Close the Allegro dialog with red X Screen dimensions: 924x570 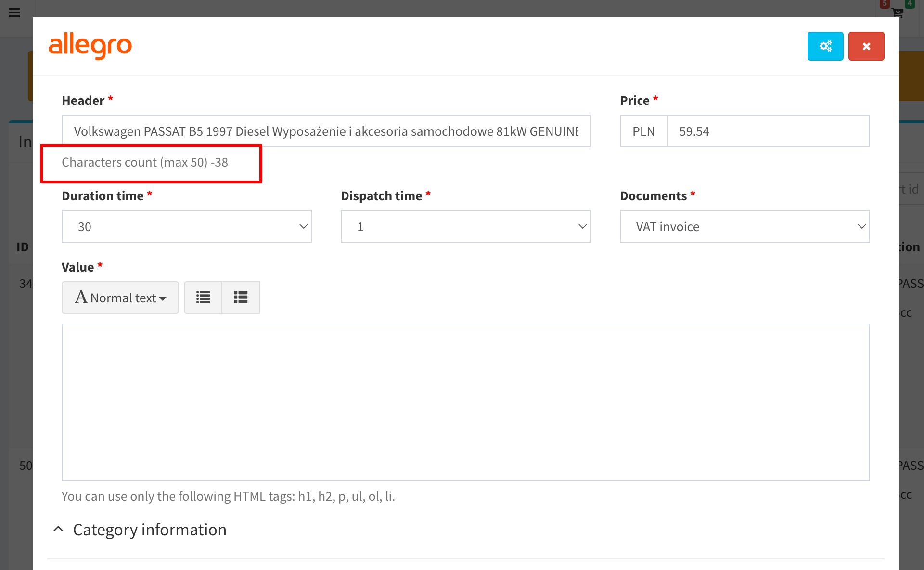pos(866,46)
